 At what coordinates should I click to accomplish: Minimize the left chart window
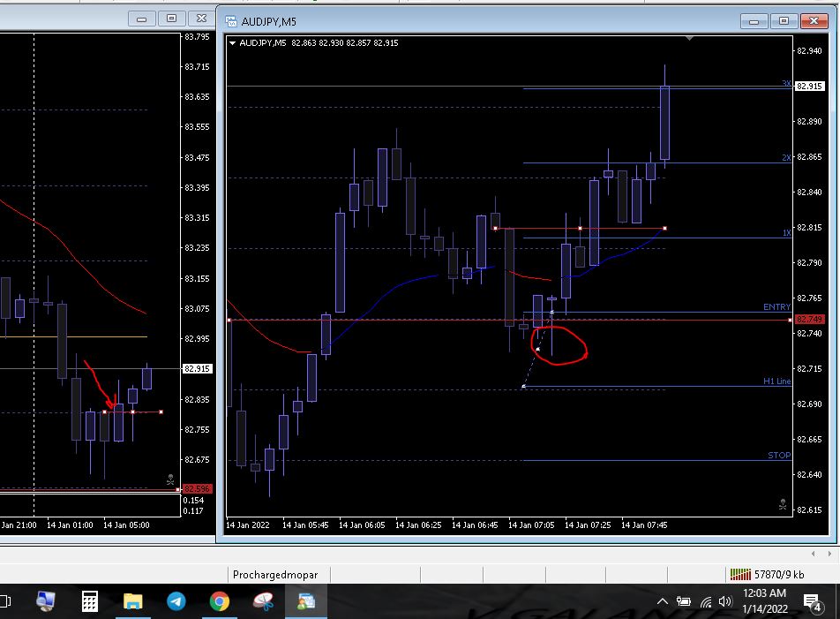(142, 19)
